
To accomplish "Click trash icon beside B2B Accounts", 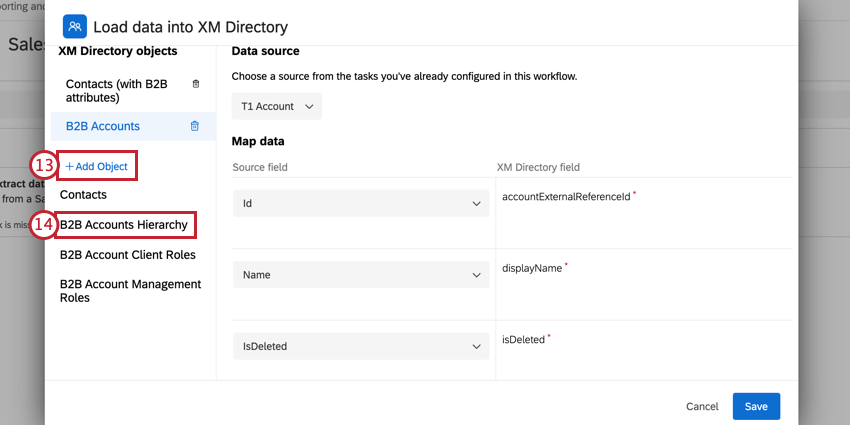I will tap(195, 126).
